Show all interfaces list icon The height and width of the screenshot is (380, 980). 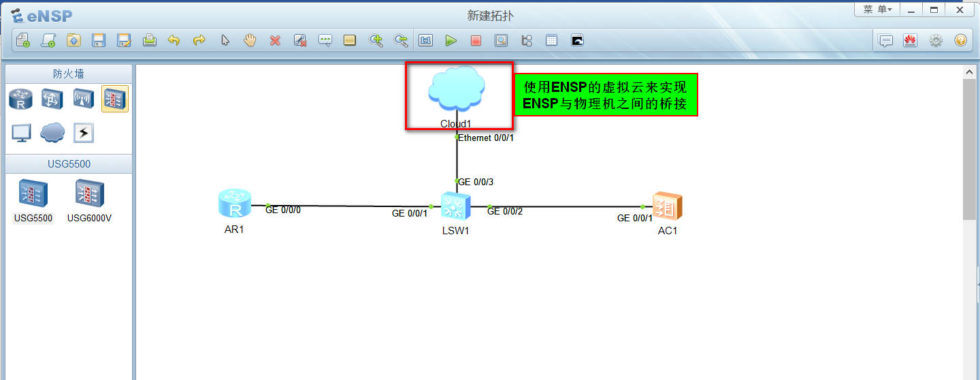click(526, 40)
